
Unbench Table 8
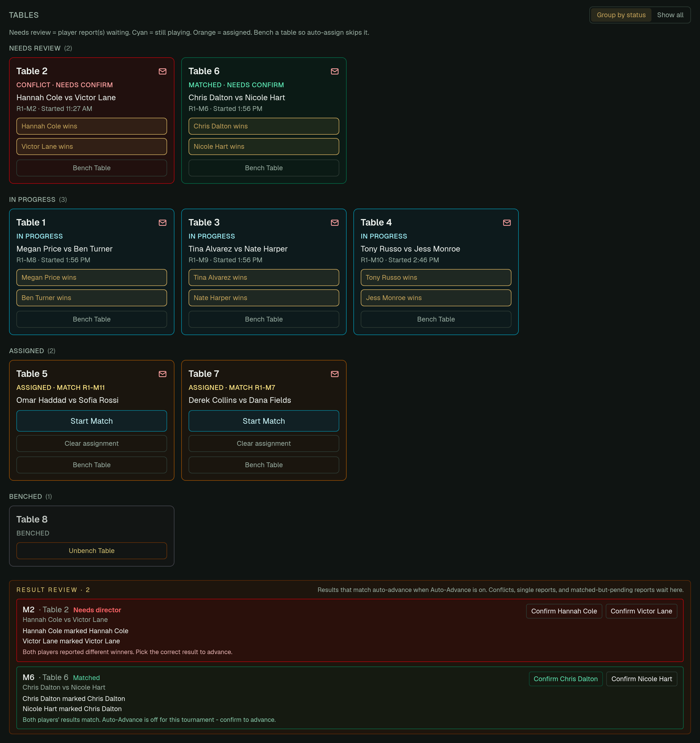(x=91, y=551)
